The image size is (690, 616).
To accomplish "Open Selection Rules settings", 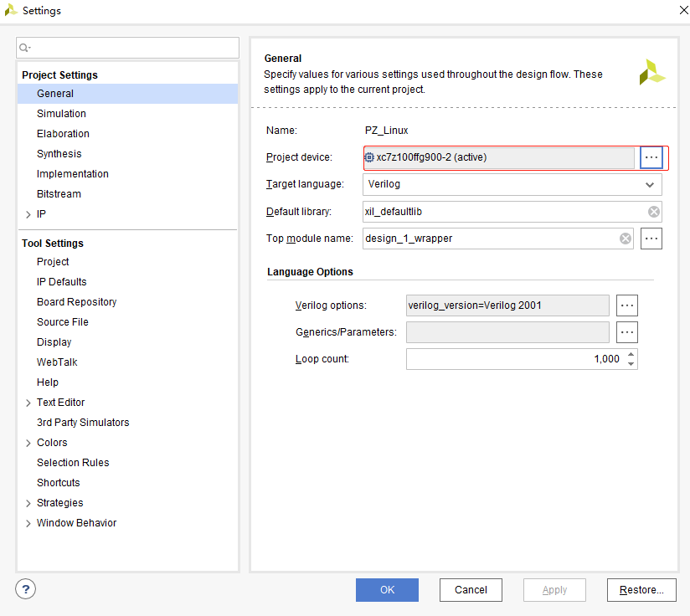I will coord(73,463).
